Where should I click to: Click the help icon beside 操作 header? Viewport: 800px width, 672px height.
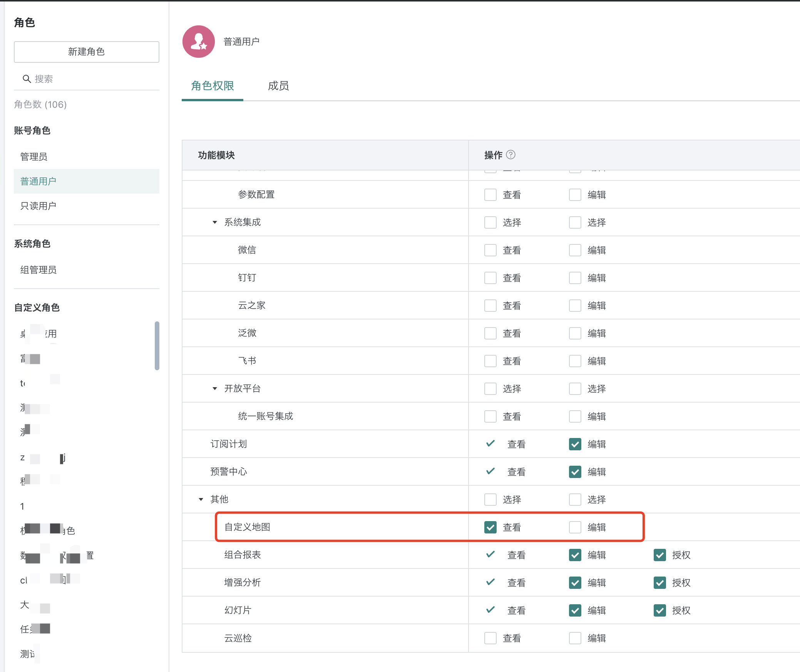coord(510,155)
